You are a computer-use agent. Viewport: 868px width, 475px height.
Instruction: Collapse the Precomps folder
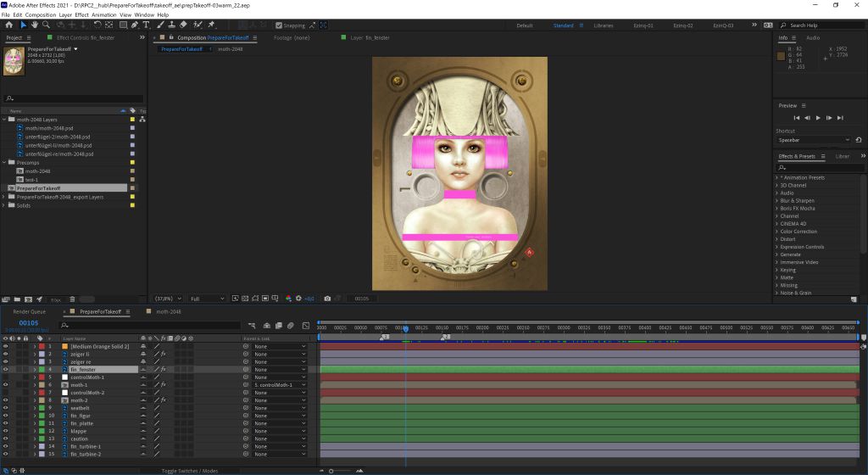click(x=4, y=163)
